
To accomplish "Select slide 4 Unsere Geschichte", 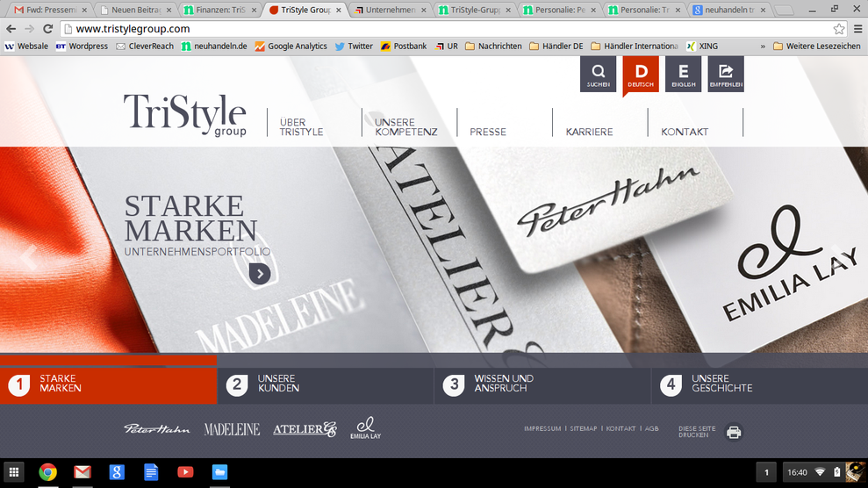I will coord(759,384).
